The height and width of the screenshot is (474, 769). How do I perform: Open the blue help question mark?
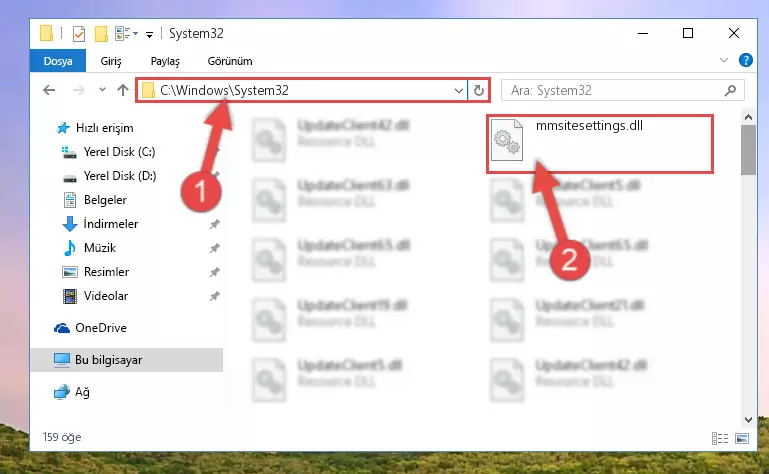[745, 60]
